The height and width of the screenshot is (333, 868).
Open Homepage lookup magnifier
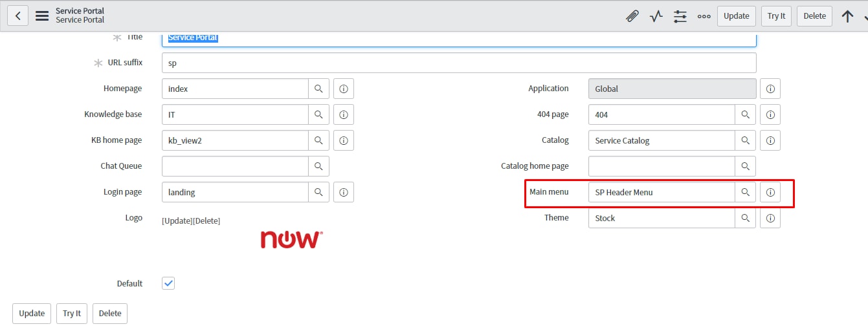318,89
